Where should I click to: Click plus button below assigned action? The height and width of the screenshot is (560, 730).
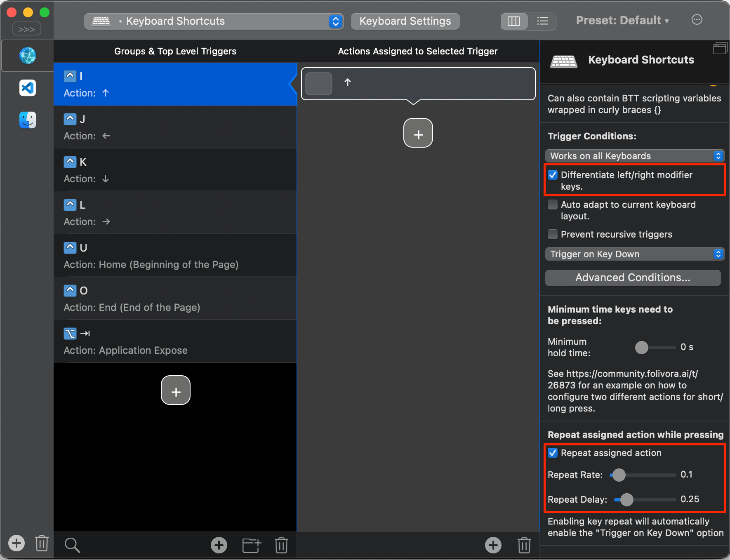click(x=418, y=133)
